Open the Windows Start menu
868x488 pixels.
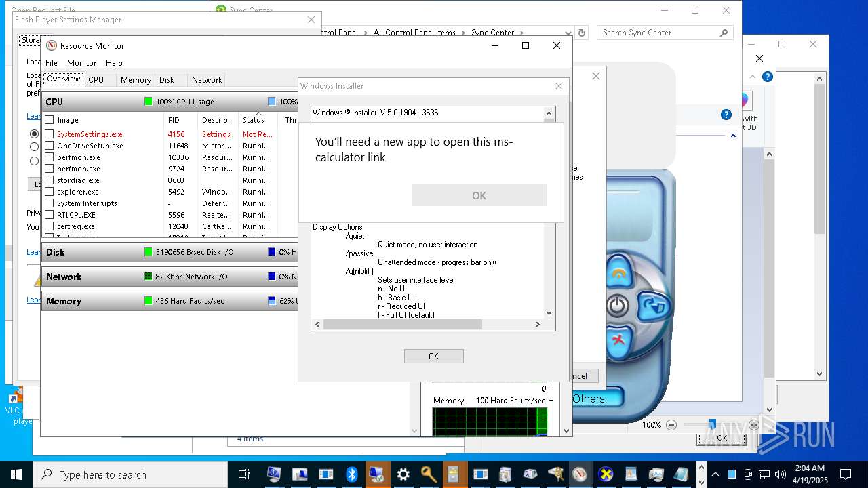tap(16, 474)
